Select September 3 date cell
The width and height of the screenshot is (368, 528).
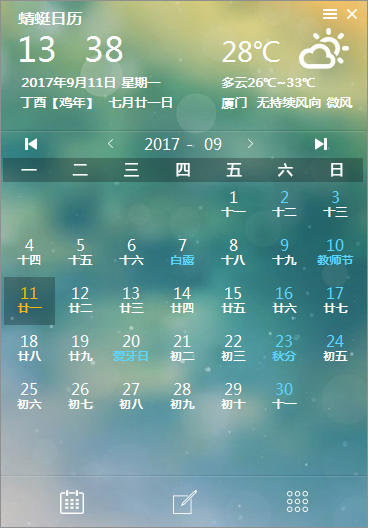point(335,204)
